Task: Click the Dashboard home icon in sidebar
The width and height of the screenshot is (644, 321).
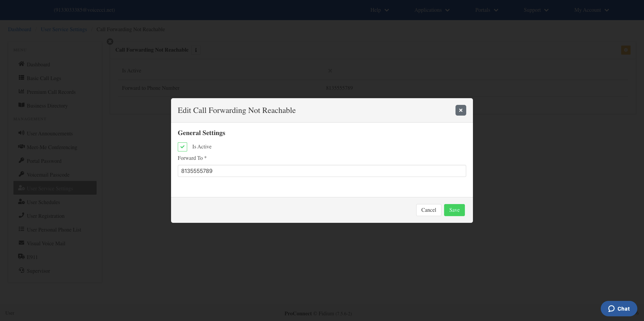Action: (x=21, y=64)
